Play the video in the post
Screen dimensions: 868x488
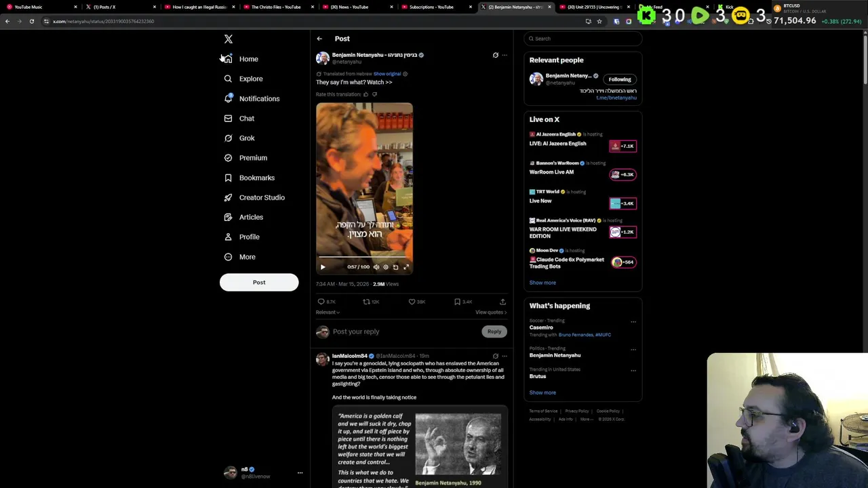tap(323, 267)
